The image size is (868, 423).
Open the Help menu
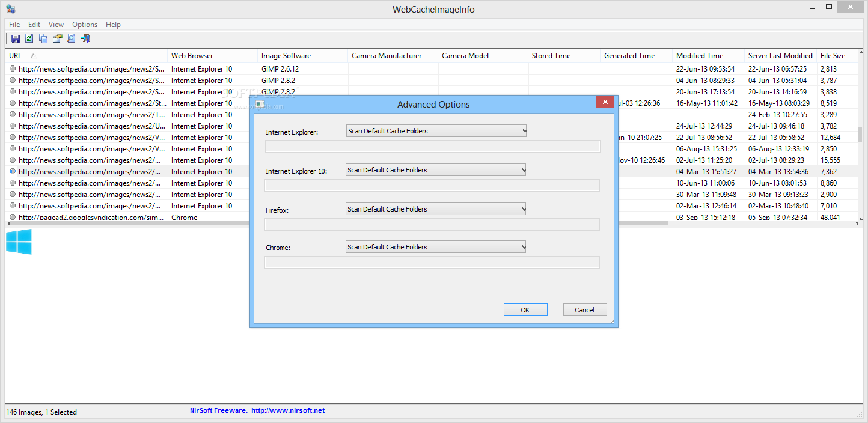click(x=113, y=25)
